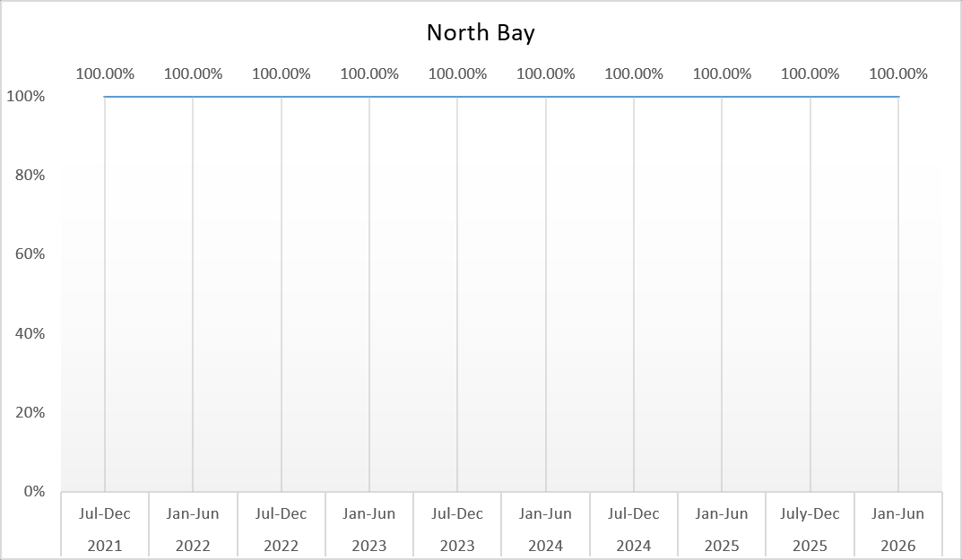Select the 60% y-axis label
Screen dimensions: 962x560
pyautogui.click(x=30, y=254)
